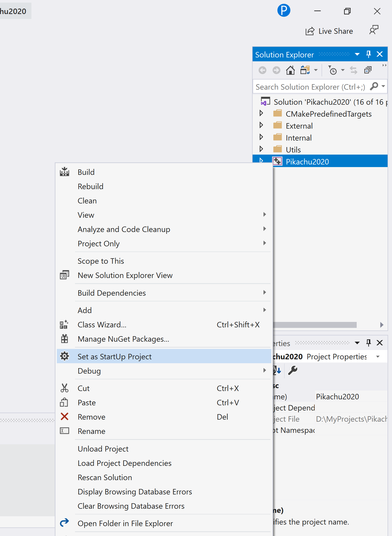Open Property Pages via the wrench icon
The height and width of the screenshot is (536, 392).
point(293,370)
